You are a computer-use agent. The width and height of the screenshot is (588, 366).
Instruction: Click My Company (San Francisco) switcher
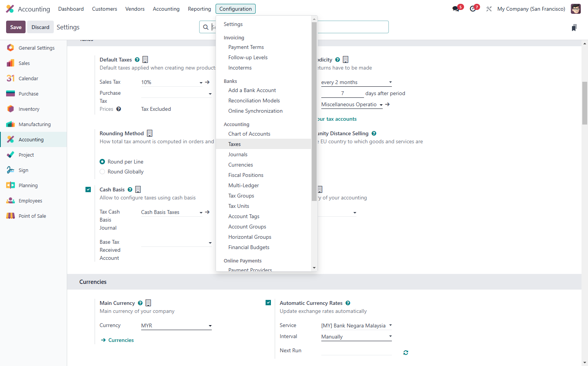tap(531, 9)
